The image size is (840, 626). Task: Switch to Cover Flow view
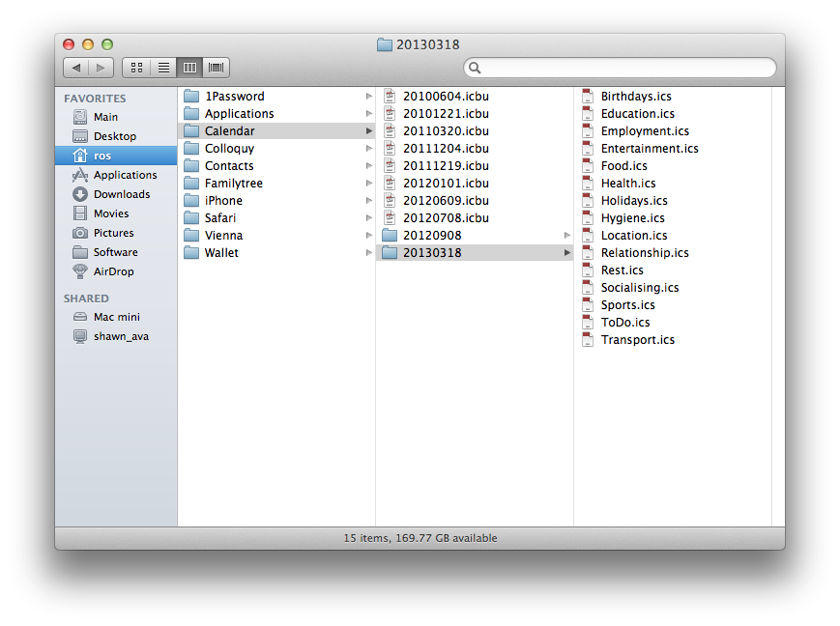216,68
